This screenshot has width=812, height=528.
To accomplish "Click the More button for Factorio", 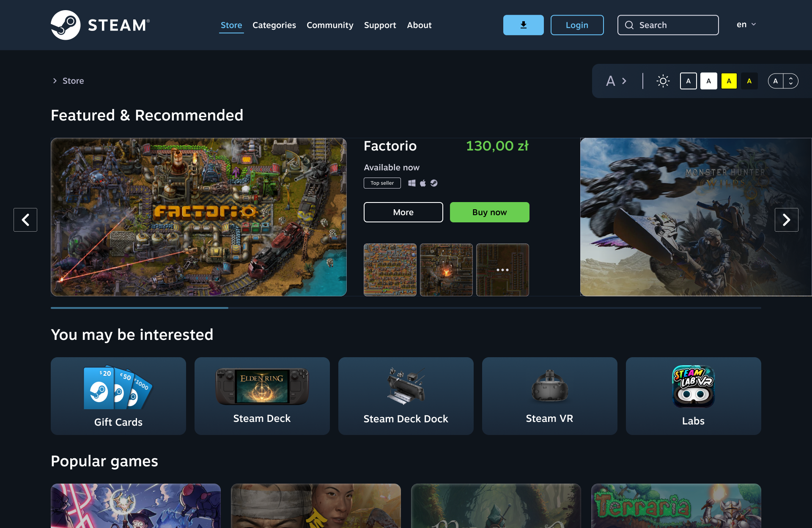I will click(403, 212).
